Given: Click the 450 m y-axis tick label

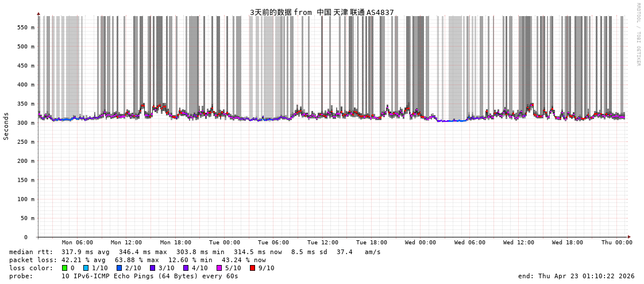Looking at the screenshot, I should [25, 66].
